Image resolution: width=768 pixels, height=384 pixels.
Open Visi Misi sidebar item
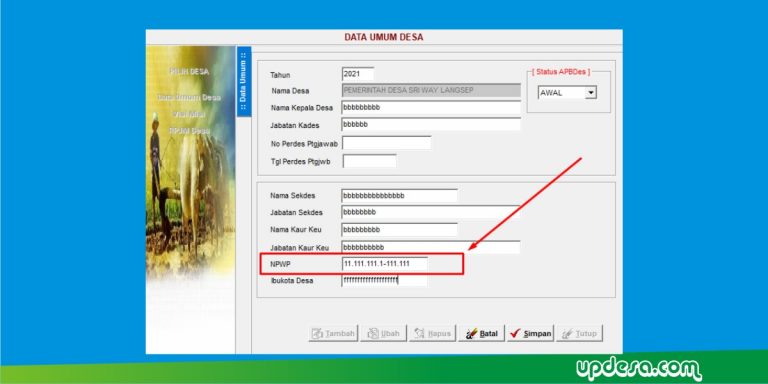189,114
